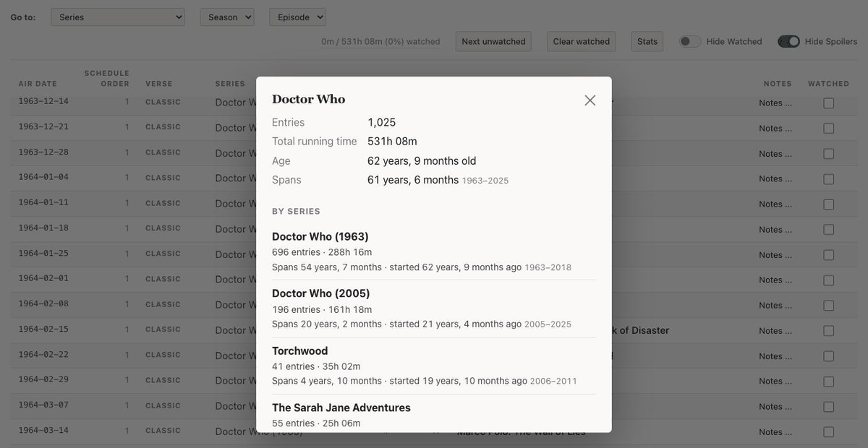This screenshot has width=868, height=448.
Task: Open Notes for the 1964-03-07 row
Action: click(x=775, y=406)
